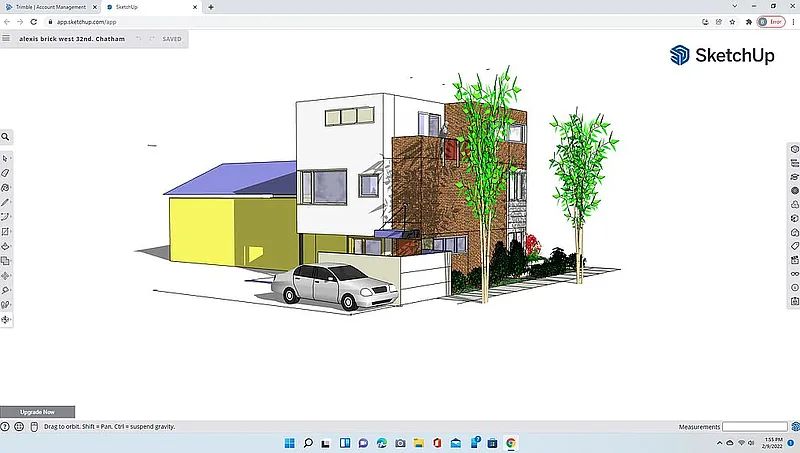
Task: Open the Entity Info panel
Action: pyautogui.click(x=794, y=149)
